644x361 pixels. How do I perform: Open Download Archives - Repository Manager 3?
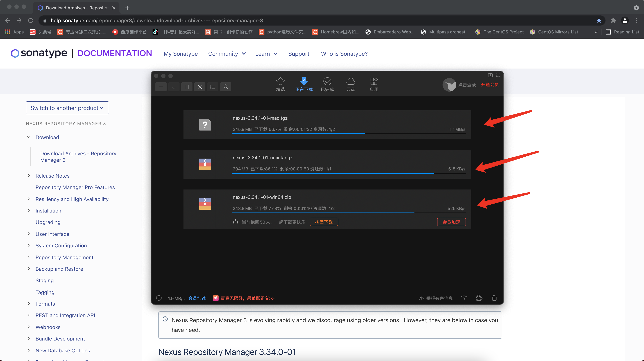pos(78,157)
